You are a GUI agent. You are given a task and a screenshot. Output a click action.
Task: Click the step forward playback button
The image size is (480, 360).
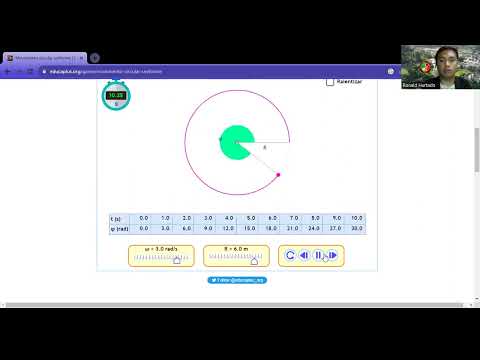coord(333,255)
